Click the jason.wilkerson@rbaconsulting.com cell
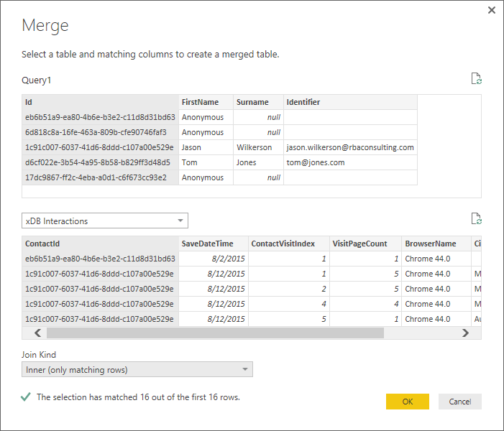Image resolution: width=504 pixels, height=431 pixels. (x=350, y=147)
